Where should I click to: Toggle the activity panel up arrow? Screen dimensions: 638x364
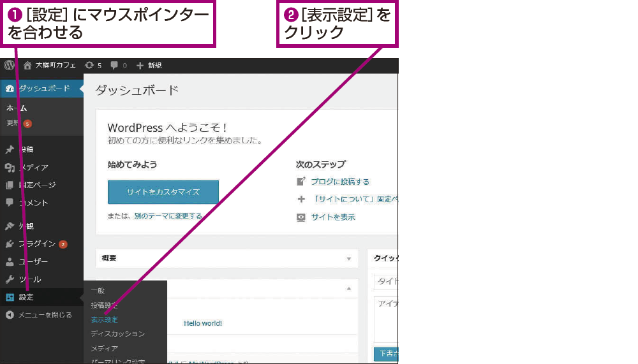click(x=349, y=288)
